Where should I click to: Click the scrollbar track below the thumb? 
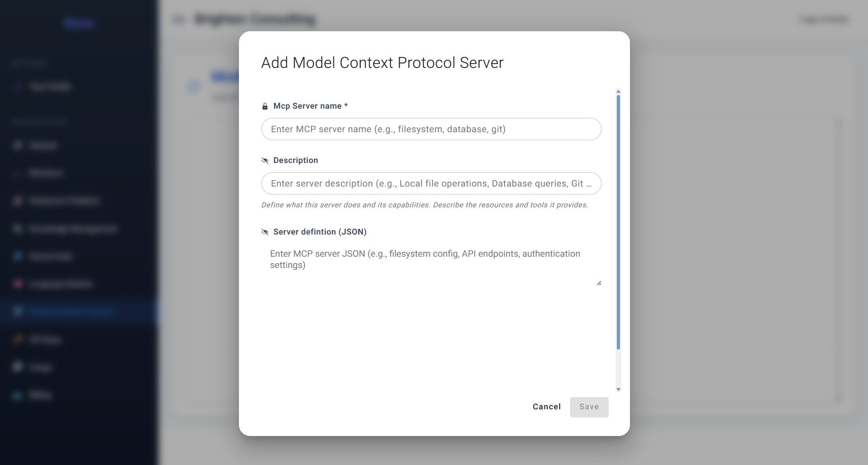(x=618, y=368)
